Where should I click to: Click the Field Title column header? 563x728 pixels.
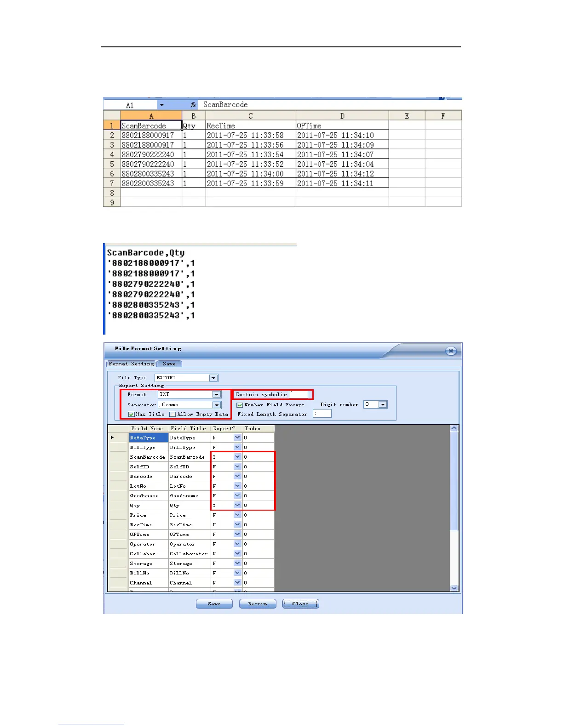click(190, 428)
